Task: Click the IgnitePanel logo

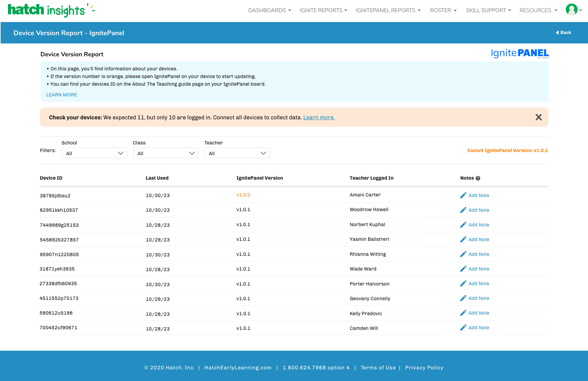Action: tap(520, 53)
